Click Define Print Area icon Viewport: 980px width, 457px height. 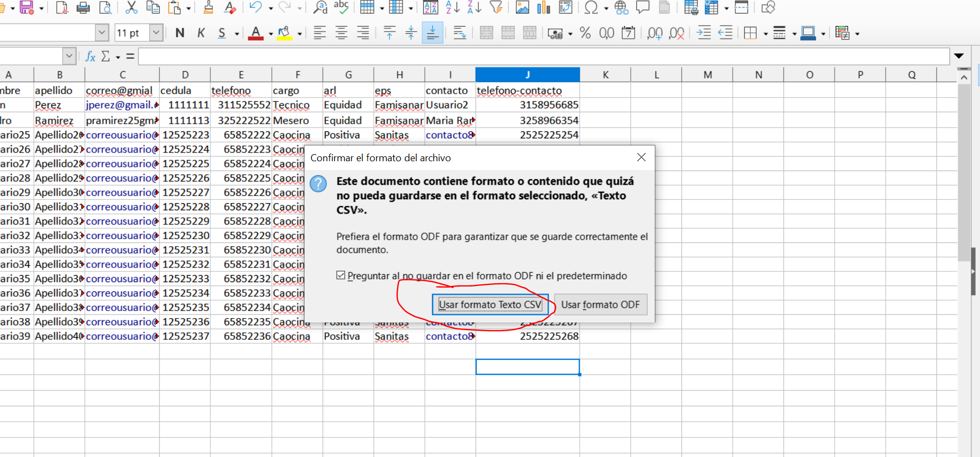[691, 8]
